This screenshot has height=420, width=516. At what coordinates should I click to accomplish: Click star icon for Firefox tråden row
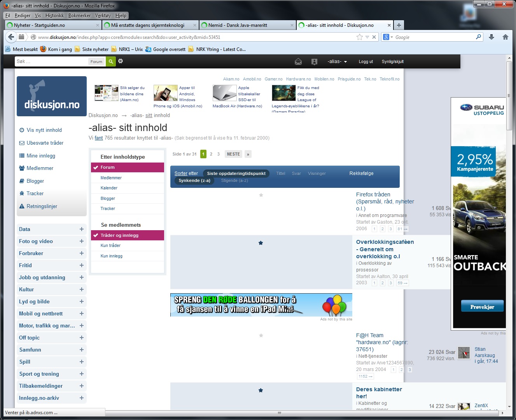261,195
